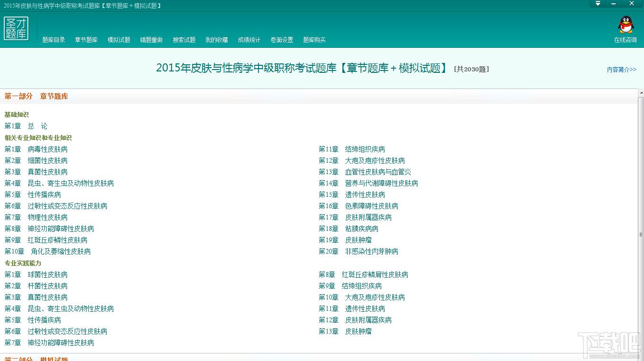Image resolution: width=644 pixels, height=361 pixels.
Task: Open 第8章 红斑丘疹鳞屑性皮肤病
Action: point(363,275)
